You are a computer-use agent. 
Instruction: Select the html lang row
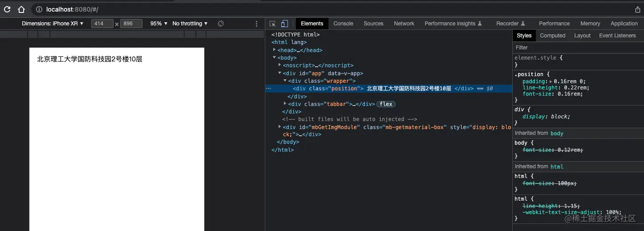pos(289,42)
